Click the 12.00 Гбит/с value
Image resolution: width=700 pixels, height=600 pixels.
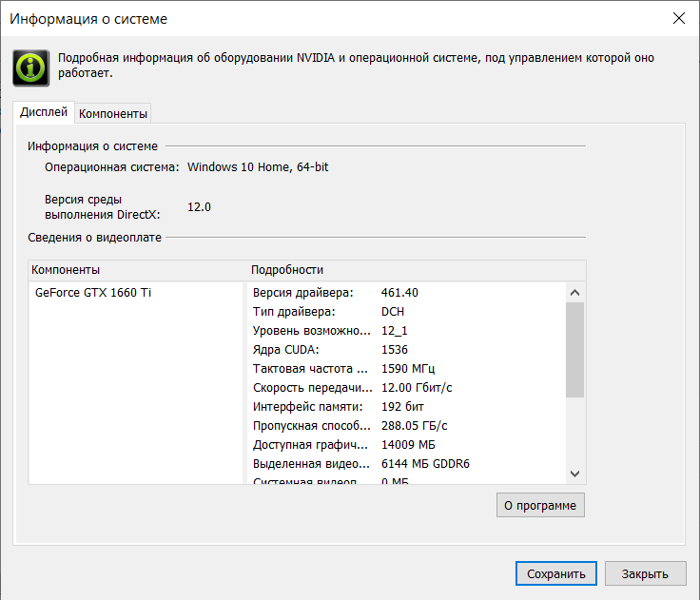pos(417,388)
